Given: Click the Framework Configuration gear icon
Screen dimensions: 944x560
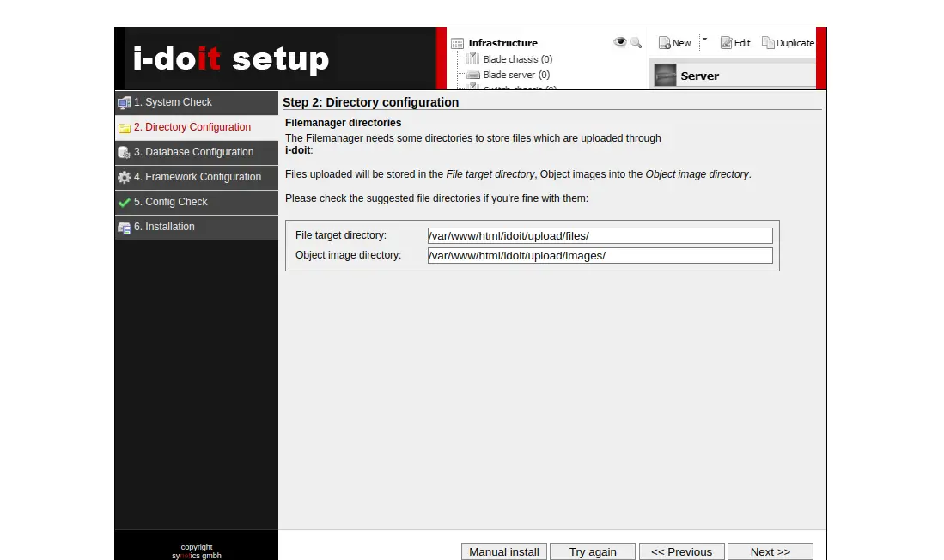Looking at the screenshot, I should pos(124,177).
